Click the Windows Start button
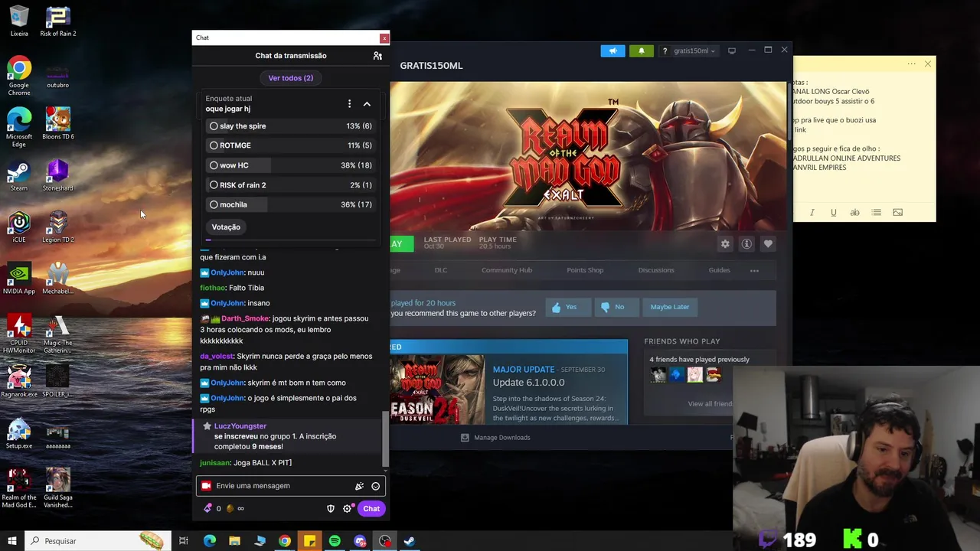This screenshot has width=980, height=551. click(x=11, y=541)
